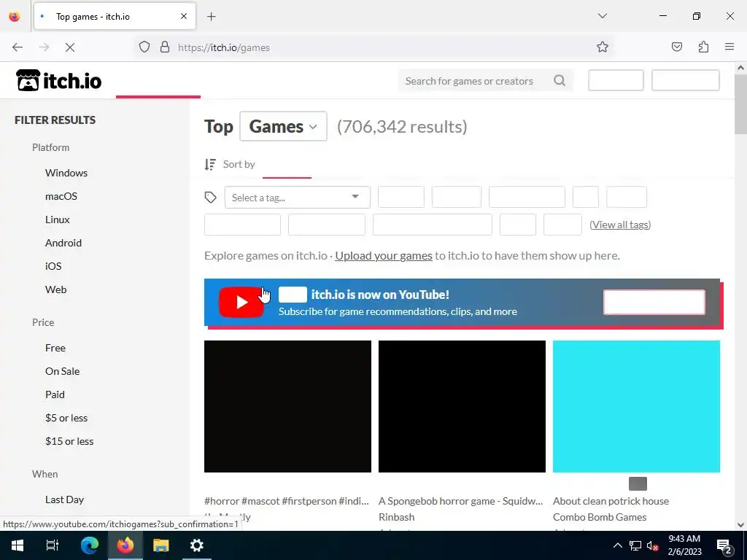Filter price by $5 or less
747x560 pixels.
(66, 418)
